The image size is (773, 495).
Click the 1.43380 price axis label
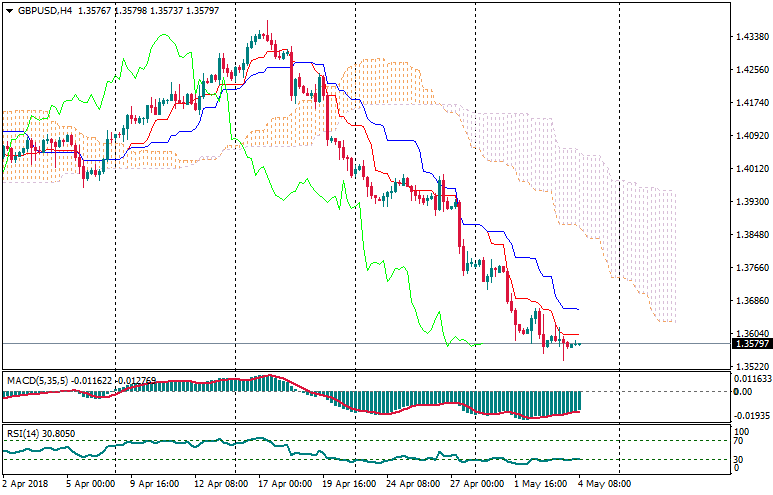pyautogui.click(x=750, y=37)
